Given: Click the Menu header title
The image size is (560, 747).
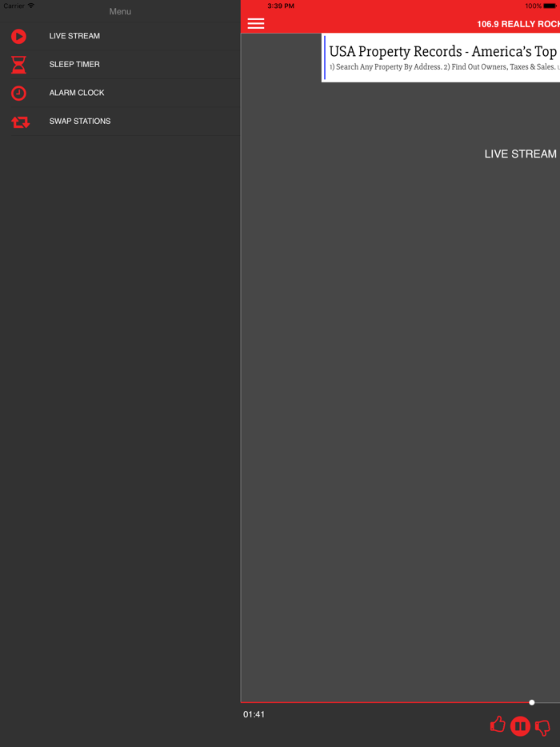Looking at the screenshot, I should [120, 11].
